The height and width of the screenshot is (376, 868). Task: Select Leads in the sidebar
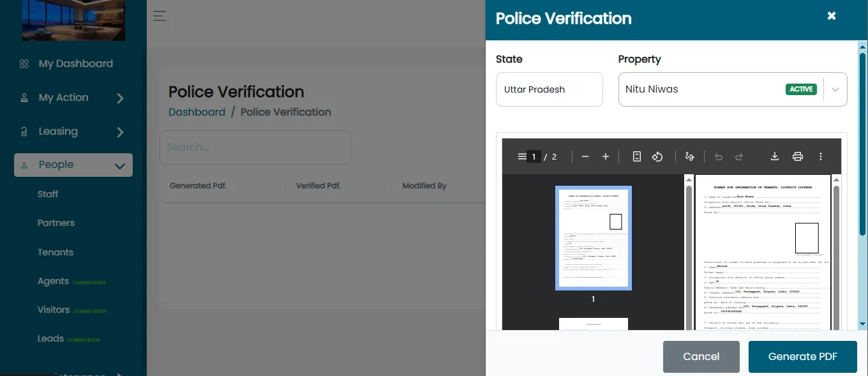[x=50, y=338]
